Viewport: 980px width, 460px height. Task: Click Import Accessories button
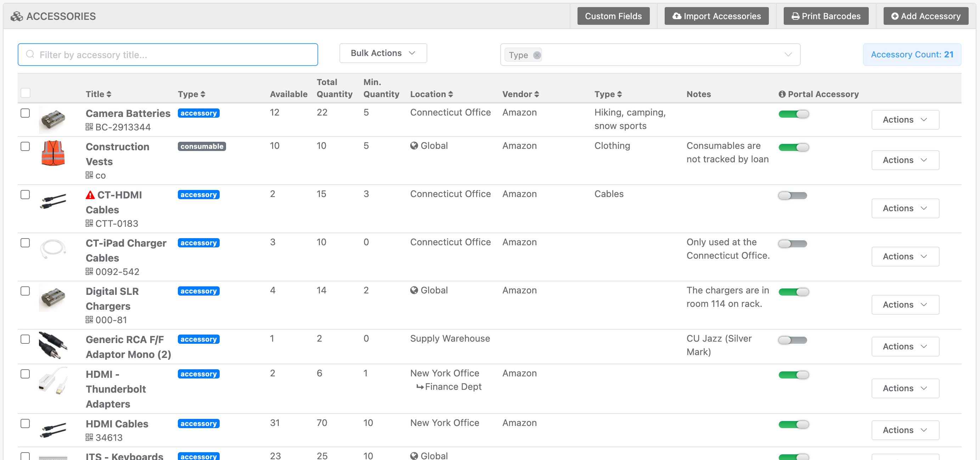click(x=716, y=16)
